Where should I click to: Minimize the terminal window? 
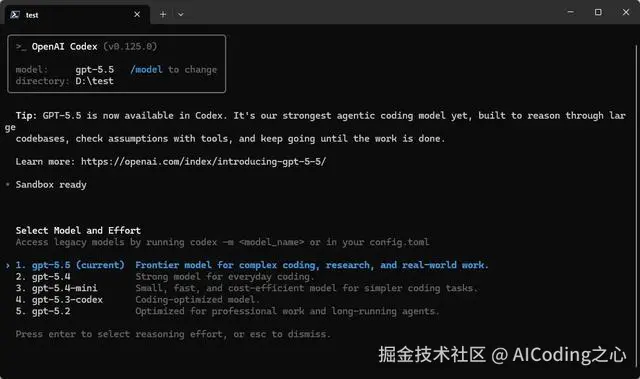[x=571, y=12]
